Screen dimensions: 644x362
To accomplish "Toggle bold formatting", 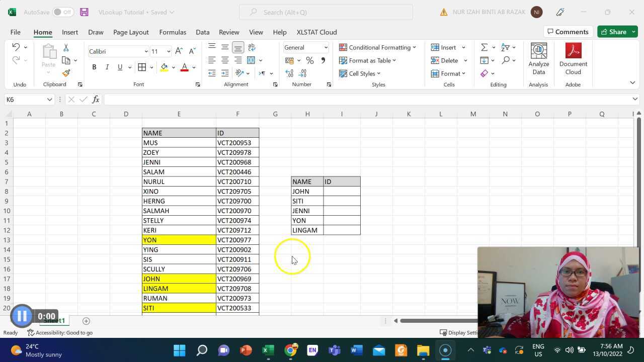I will [94, 66].
